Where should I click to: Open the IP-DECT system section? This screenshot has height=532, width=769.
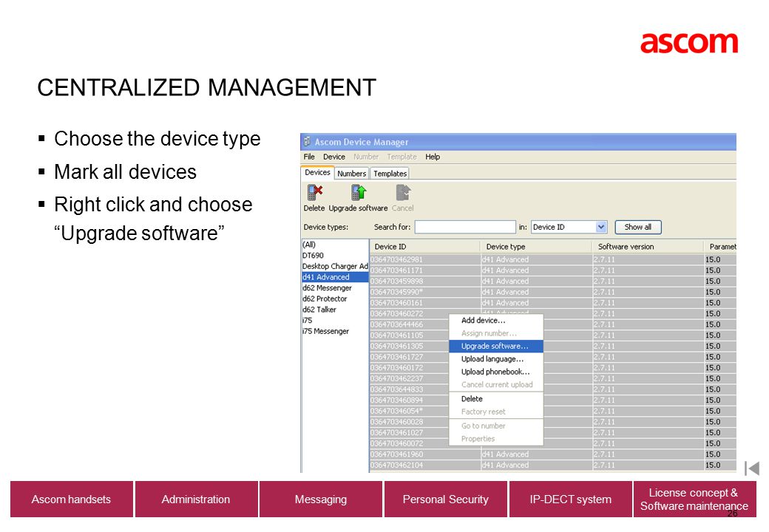click(571, 499)
